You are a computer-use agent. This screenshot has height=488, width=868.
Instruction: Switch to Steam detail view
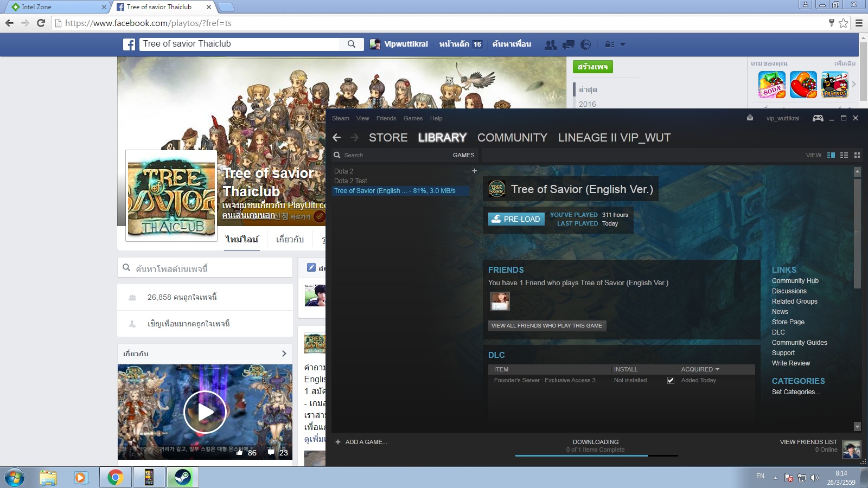(831, 155)
